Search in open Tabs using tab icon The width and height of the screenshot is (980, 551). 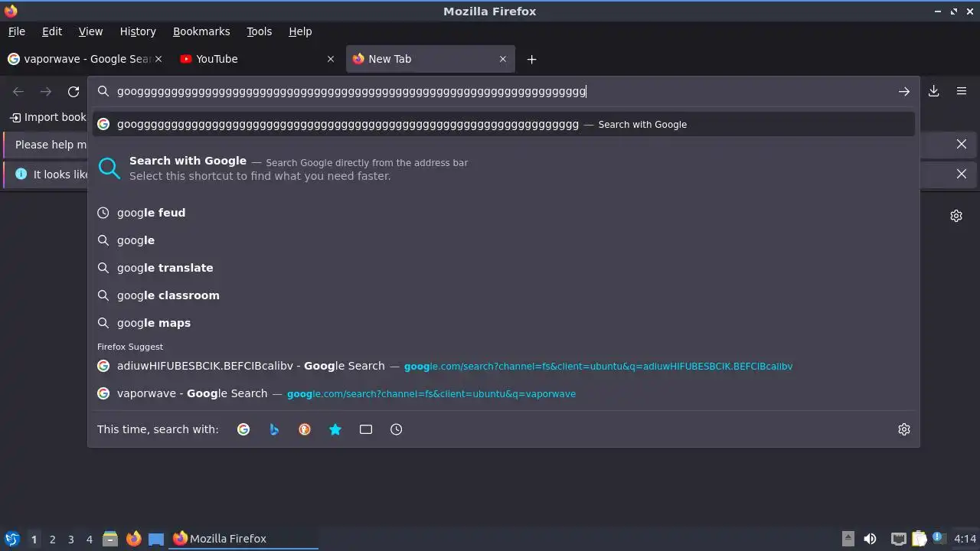[366, 429]
